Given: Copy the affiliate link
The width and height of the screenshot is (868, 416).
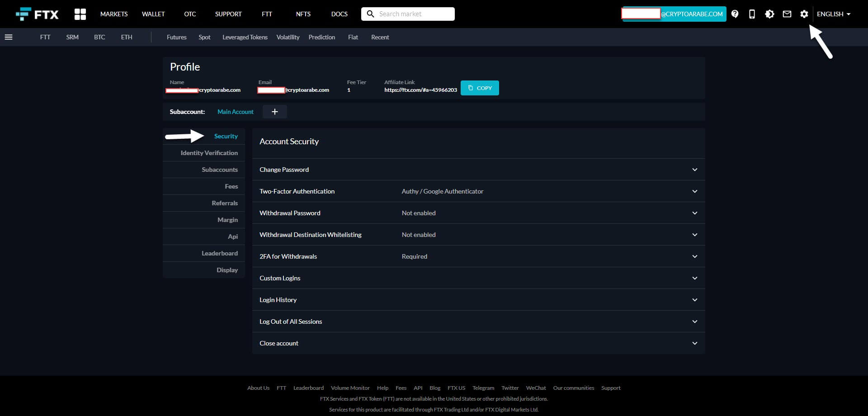Looking at the screenshot, I should pos(480,88).
